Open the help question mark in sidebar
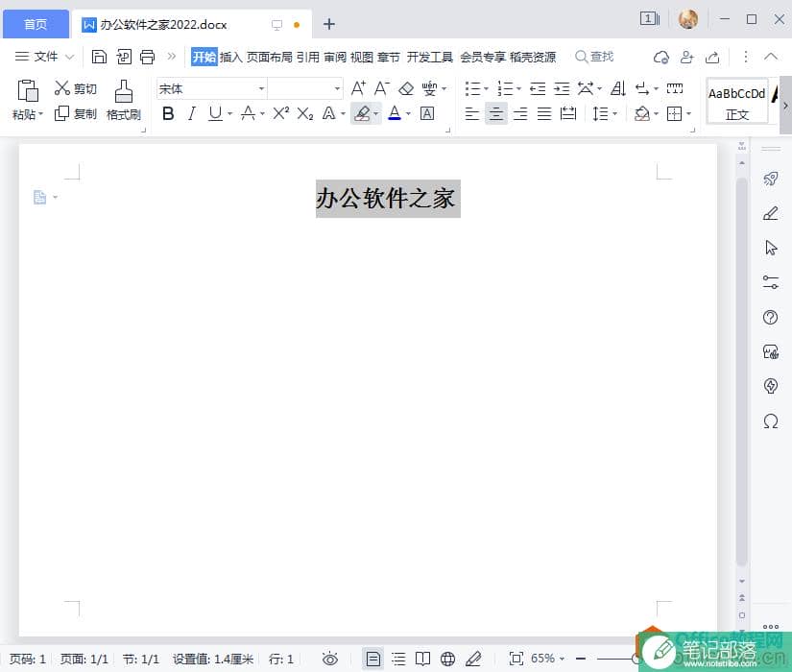This screenshot has width=792, height=672. pos(770,318)
